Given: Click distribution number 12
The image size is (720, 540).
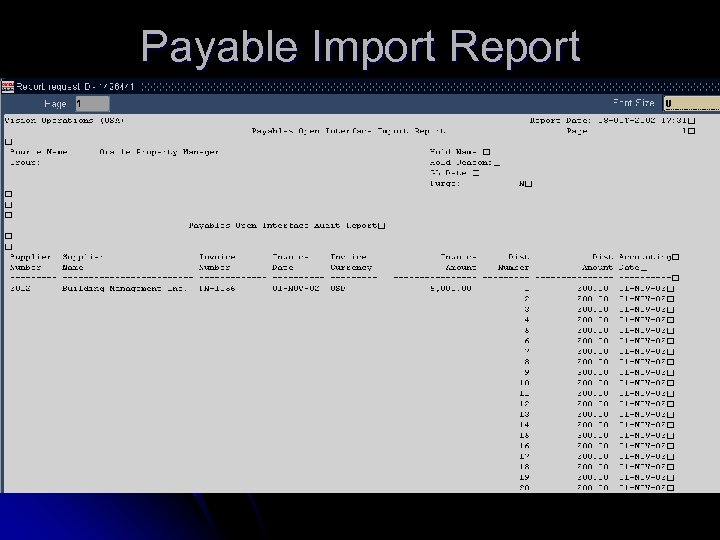Looking at the screenshot, I should [524, 404].
